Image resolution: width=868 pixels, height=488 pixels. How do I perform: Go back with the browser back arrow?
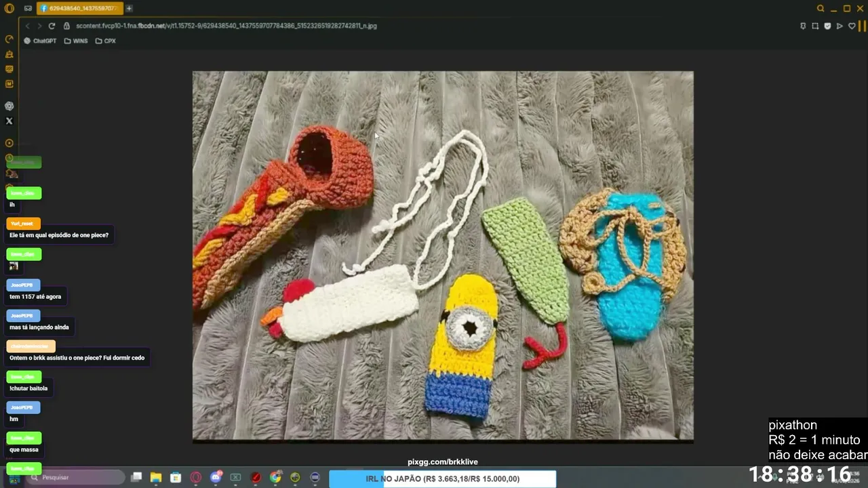coord(28,26)
